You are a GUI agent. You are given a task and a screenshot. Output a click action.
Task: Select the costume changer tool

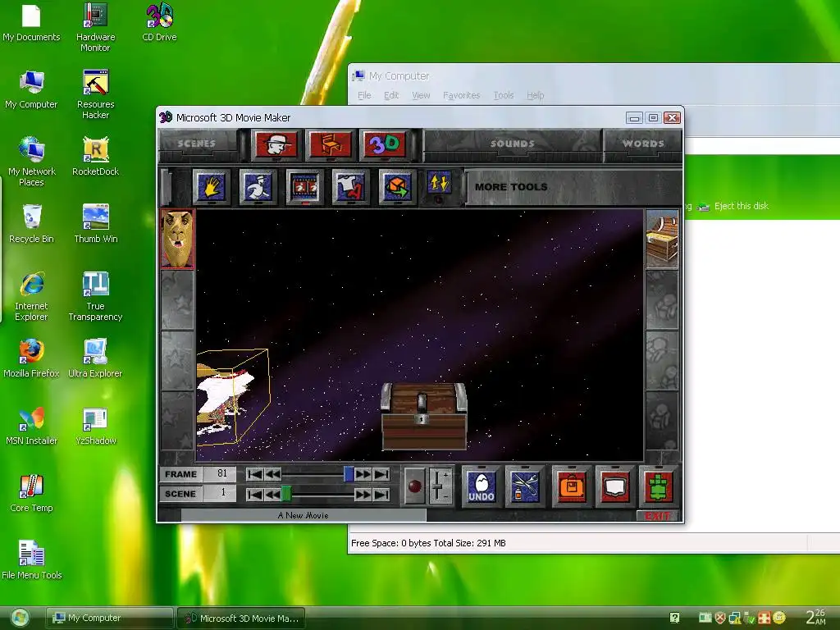[x=351, y=187]
